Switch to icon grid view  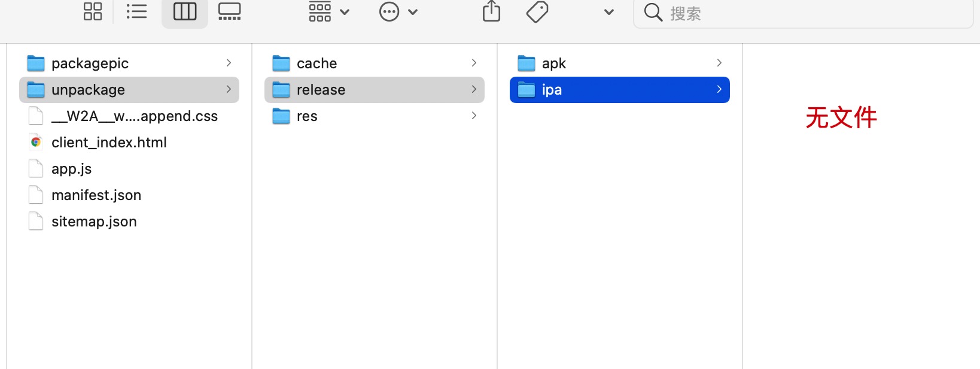(x=93, y=11)
